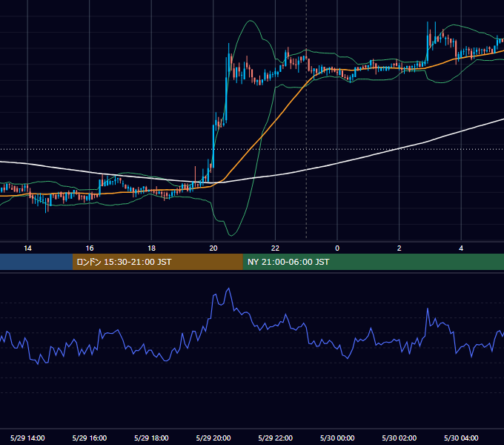Click the 5/29 16:00 date label
This screenshot has height=445, width=504.
point(90,438)
